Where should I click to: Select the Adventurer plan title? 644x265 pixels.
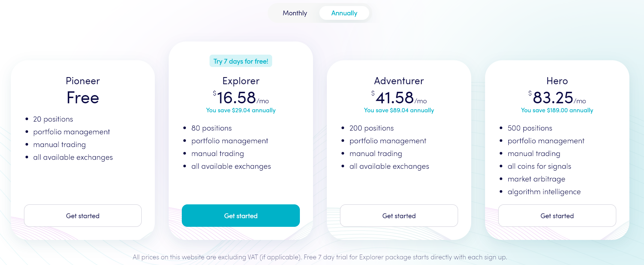pos(399,81)
